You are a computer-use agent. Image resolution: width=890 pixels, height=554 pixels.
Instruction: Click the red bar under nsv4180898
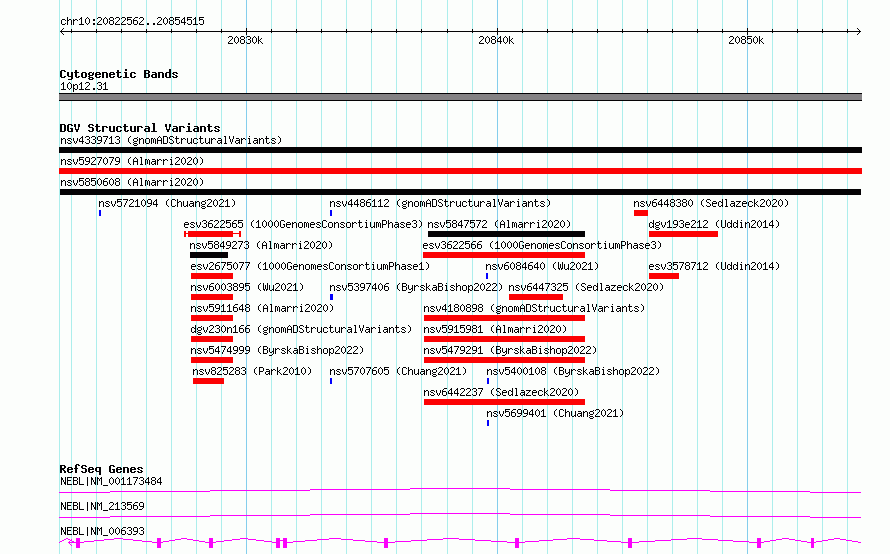pyautogui.click(x=504, y=318)
